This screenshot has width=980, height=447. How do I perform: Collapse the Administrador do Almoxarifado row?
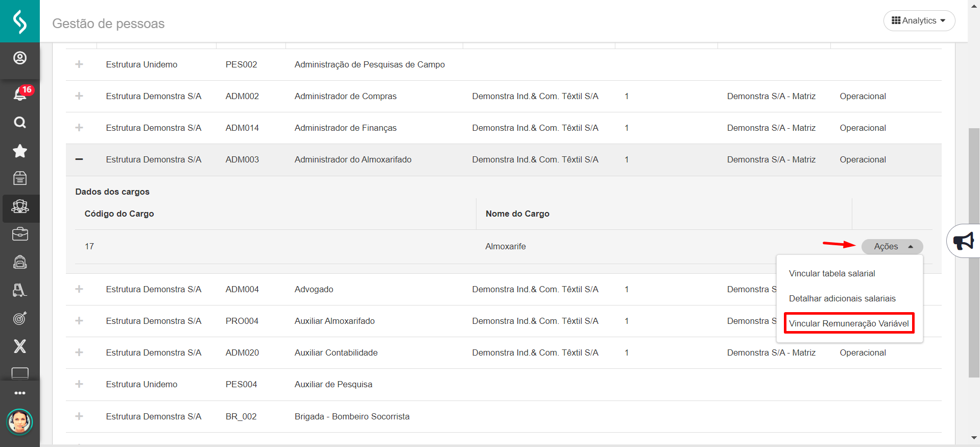click(79, 159)
